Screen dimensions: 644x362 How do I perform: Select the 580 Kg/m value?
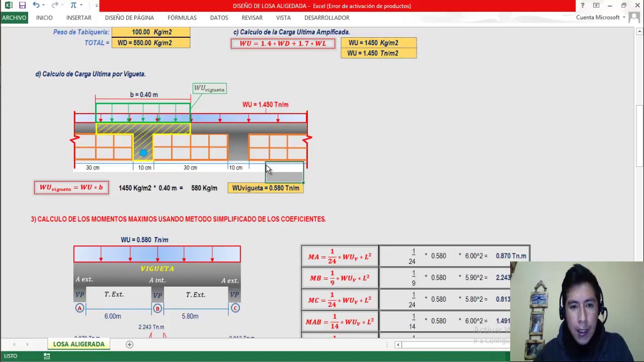pyautogui.click(x=204, y=188)
